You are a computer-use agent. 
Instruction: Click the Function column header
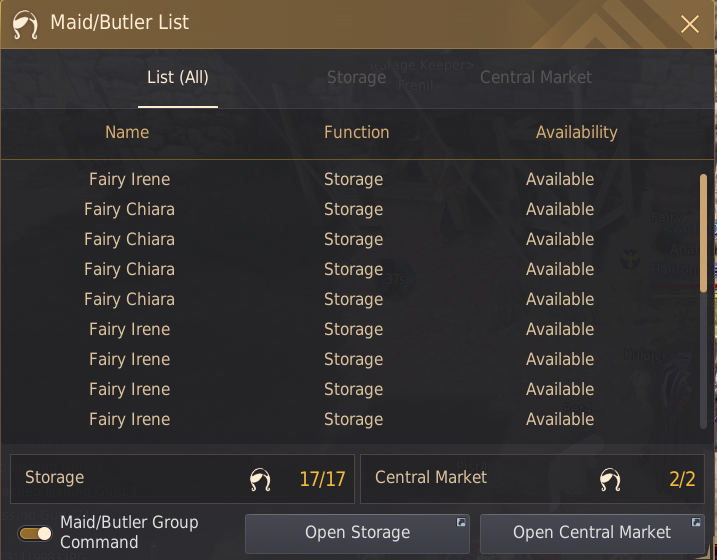(x=357, y=132)
